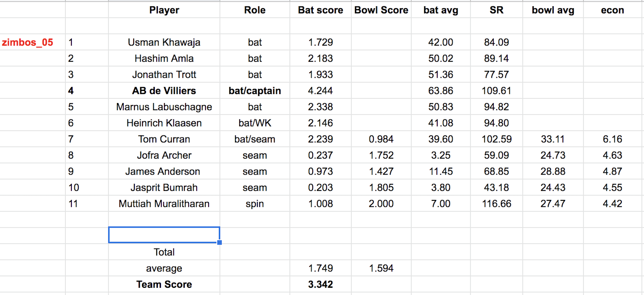The image size is (644, 295).
Task: Click bat score 4.244 cell
Action: click(320, 91)
